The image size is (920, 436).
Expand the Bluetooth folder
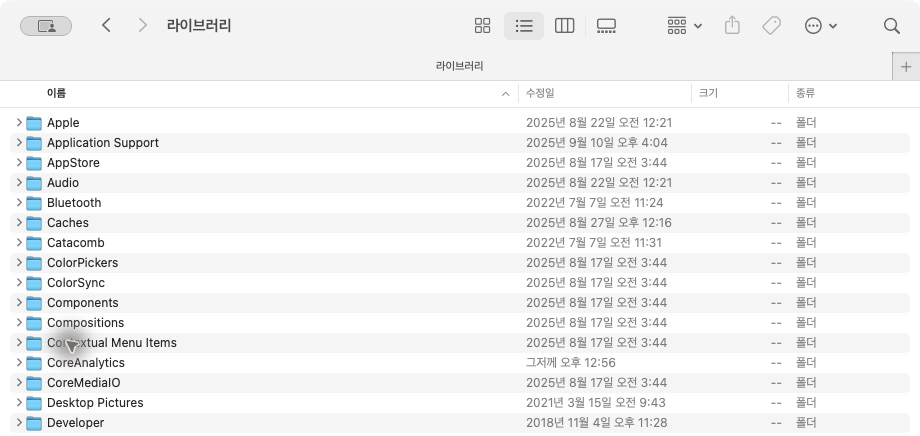[19, 202]
